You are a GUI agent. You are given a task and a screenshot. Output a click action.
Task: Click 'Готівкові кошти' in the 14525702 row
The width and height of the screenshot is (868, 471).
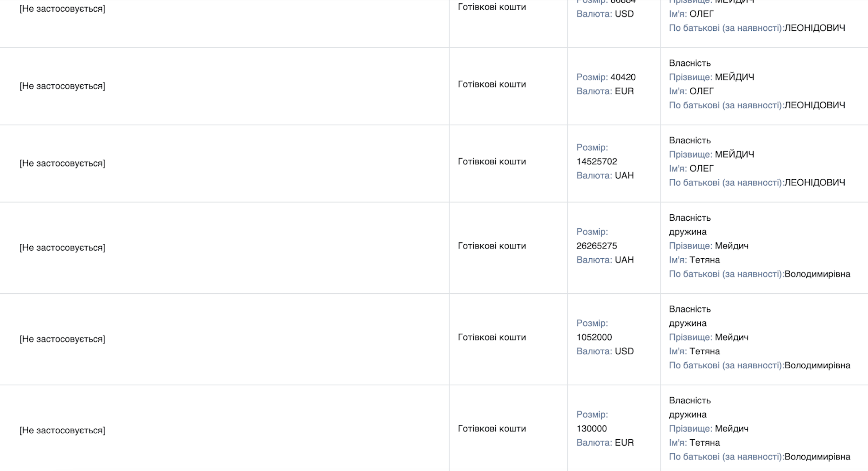pyautogui.click(x=492, y=162)
